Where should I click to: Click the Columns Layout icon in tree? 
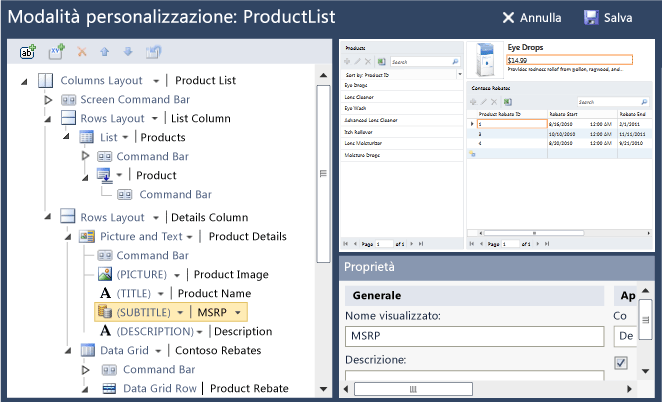click(47, 81)
